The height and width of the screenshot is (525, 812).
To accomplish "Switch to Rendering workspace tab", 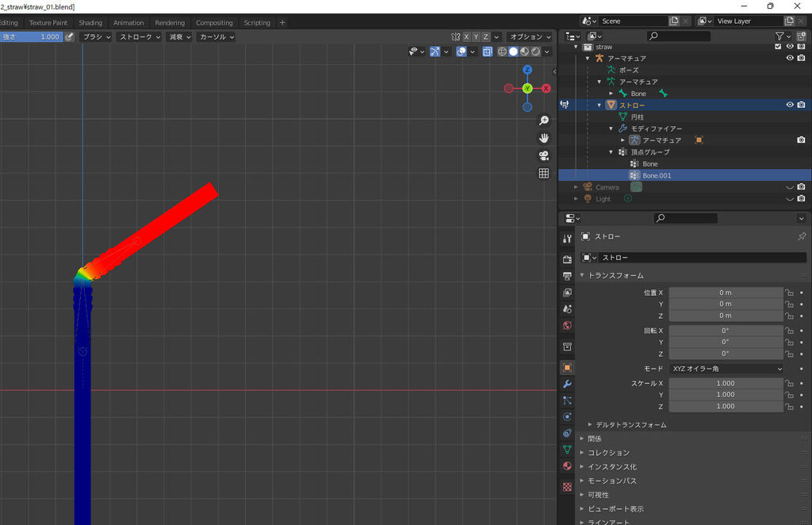I will tap(170, 23).
